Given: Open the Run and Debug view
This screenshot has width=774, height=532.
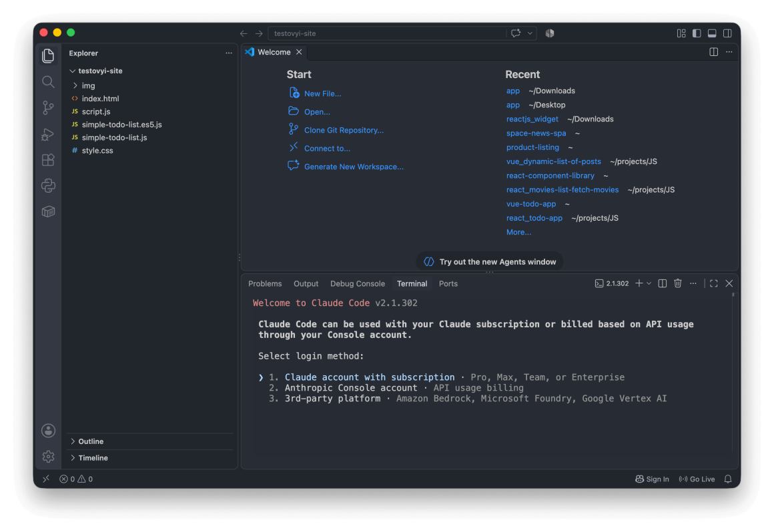Looking at the screenshot, I should click(x=48, y=134).
